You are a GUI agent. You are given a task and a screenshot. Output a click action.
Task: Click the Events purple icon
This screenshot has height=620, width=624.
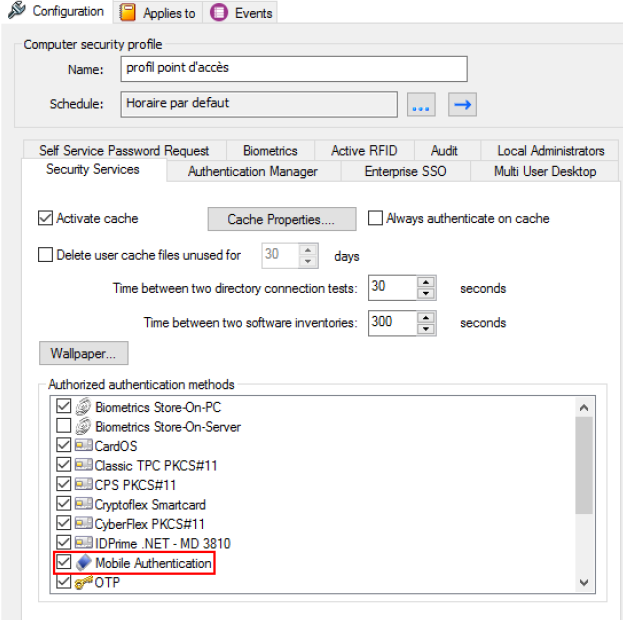[218, 12]
